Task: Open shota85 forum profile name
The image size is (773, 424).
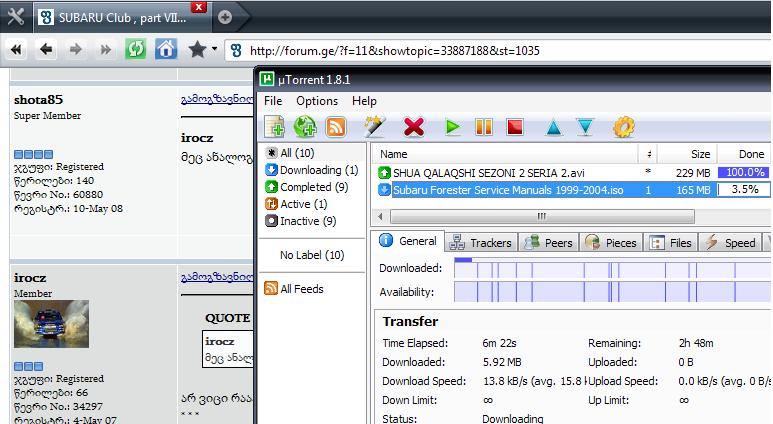Action: (38, 100)
